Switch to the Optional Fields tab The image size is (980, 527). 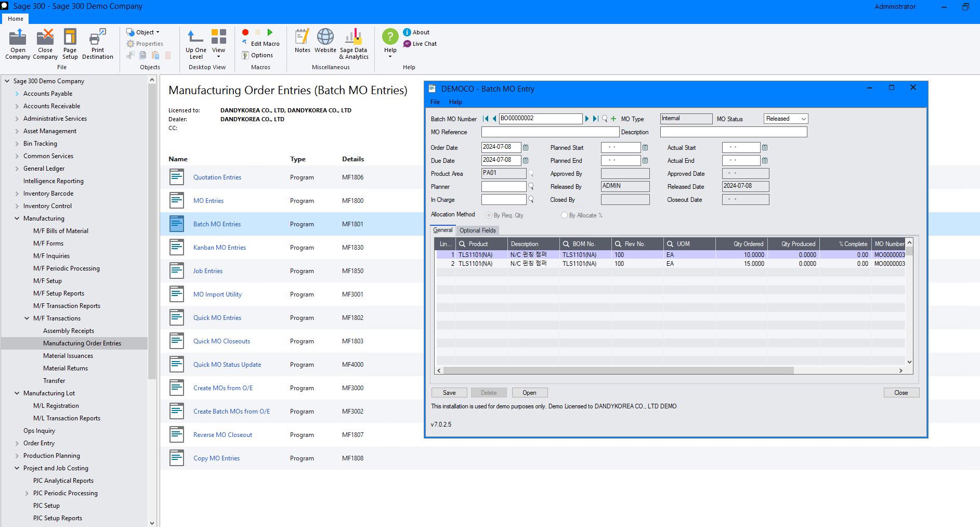point(477,230)
